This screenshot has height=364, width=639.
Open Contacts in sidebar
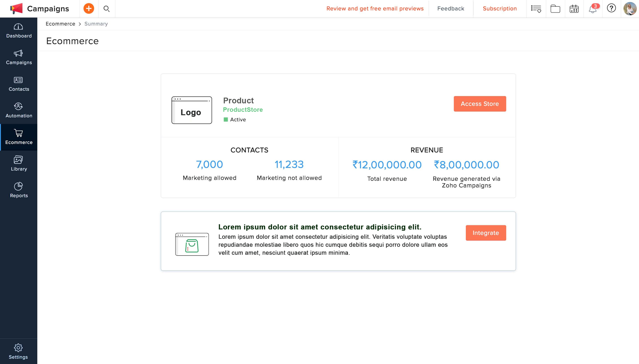click(19, 84)
